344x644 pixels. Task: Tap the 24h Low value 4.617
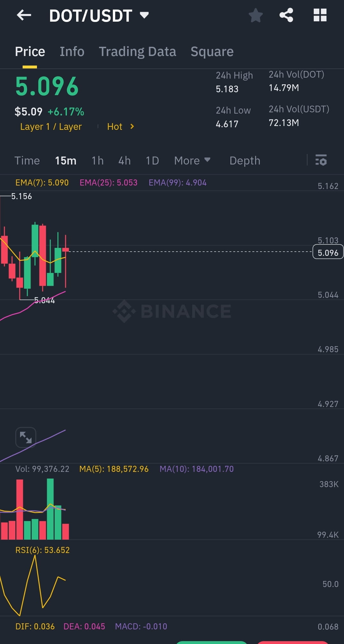point(227,124)
